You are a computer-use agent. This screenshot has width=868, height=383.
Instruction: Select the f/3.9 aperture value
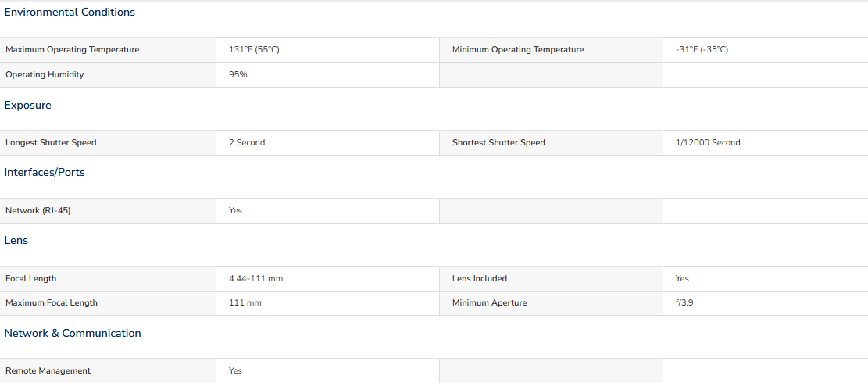684,303
